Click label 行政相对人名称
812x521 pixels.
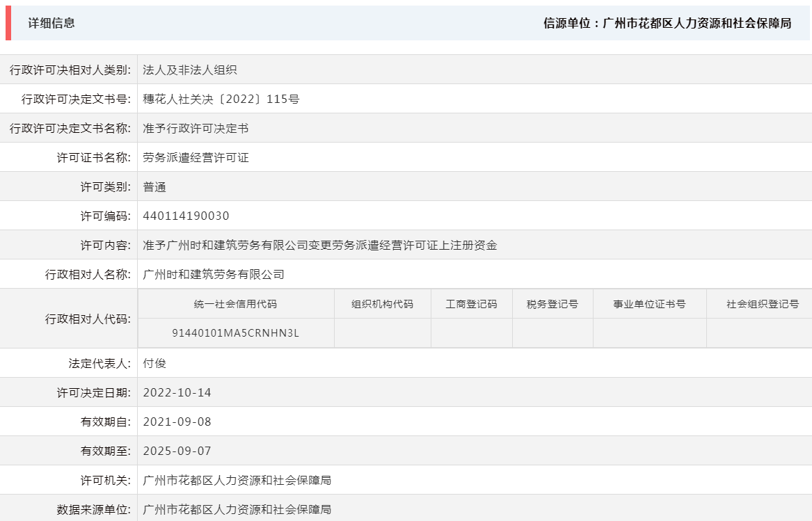point(88,275)
